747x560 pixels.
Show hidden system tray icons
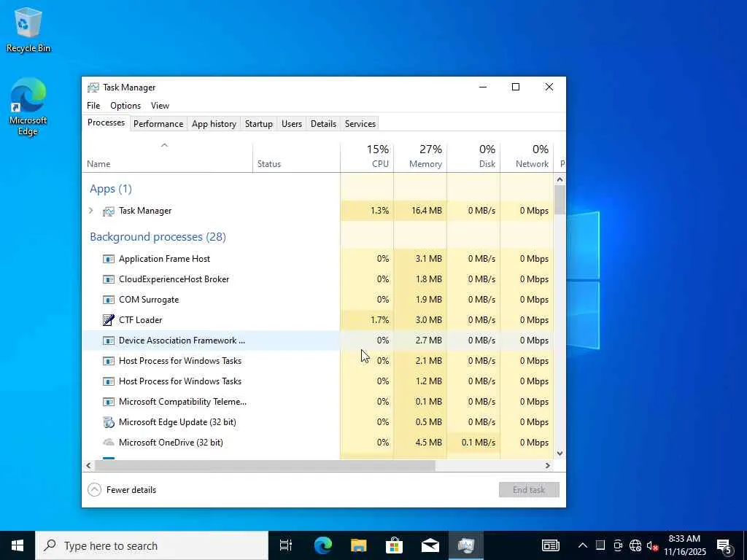point(583,545)
